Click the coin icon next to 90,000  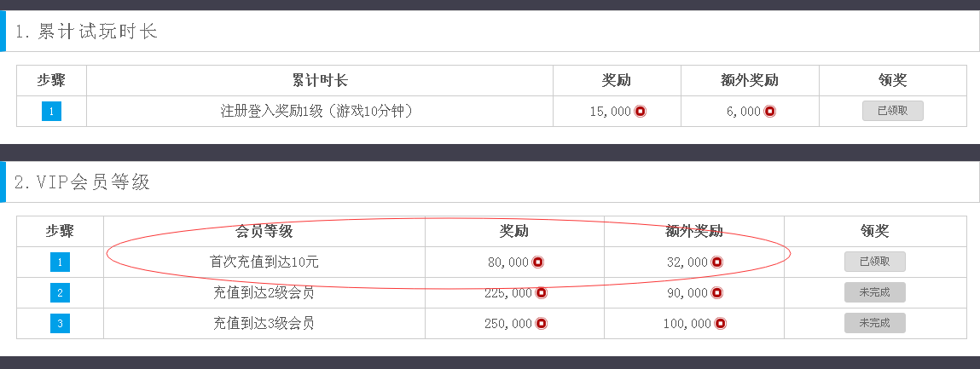(x=716, y=293)
